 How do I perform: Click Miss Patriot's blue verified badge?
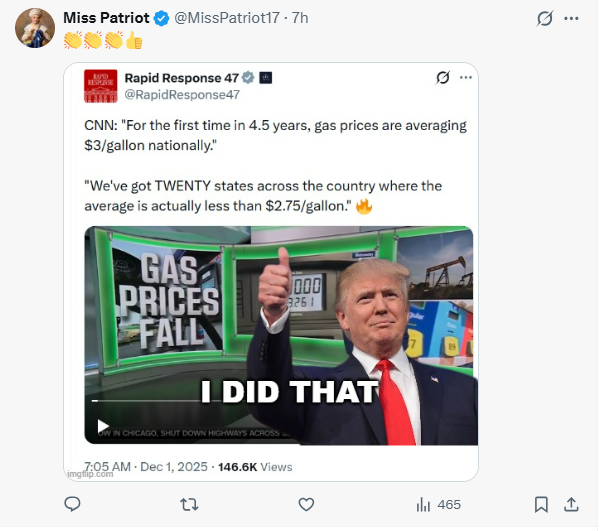[161, 18]
